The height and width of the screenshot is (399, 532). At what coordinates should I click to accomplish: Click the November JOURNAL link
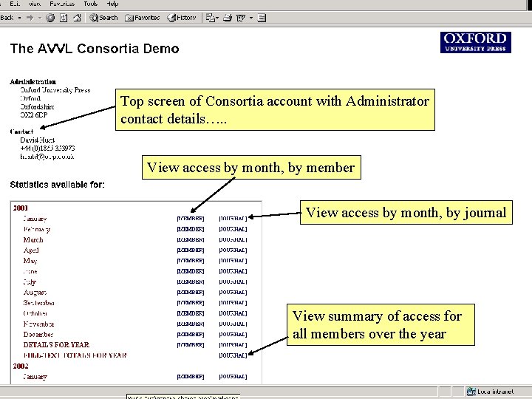pyautogui.click(x=233, y=324)
